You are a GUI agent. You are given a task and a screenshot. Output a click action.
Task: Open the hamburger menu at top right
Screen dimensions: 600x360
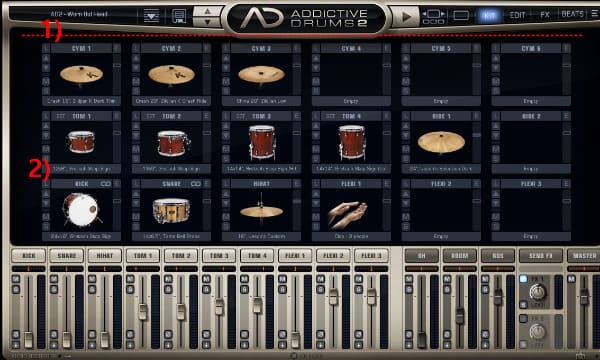(x=594, y=13)
